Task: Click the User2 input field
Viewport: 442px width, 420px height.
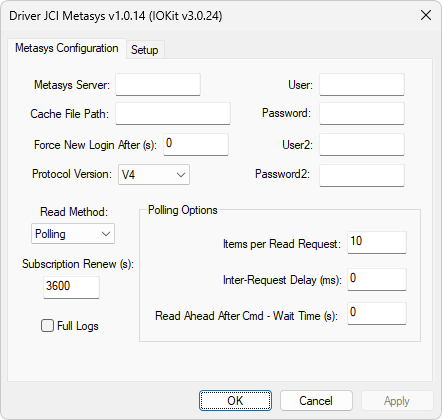Action: [x=362, y=144]
